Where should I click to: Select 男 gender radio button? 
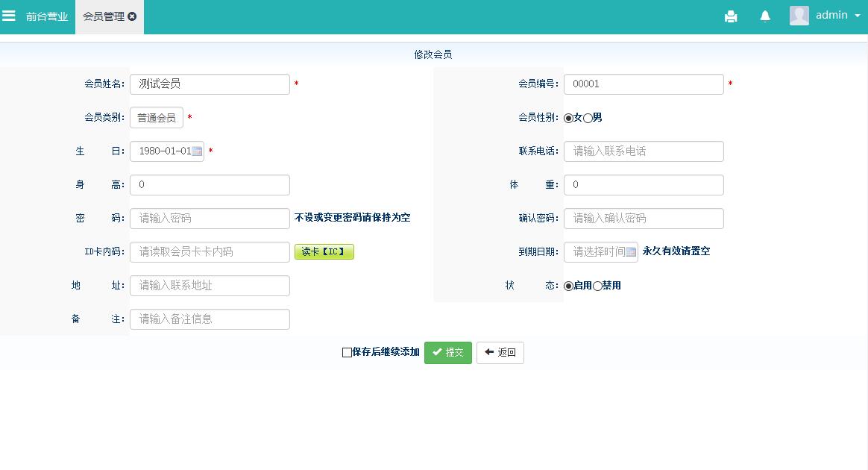588,118
